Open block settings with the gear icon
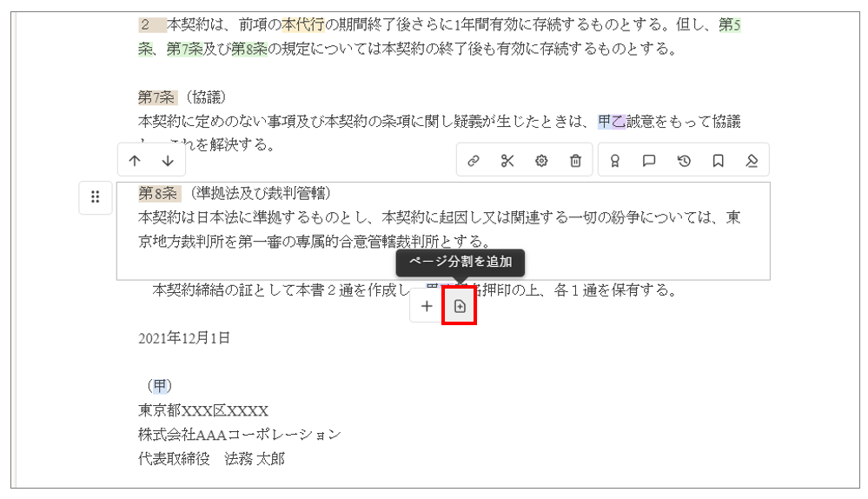Viewport: 868px width, 499px height. tap(541, 161)
